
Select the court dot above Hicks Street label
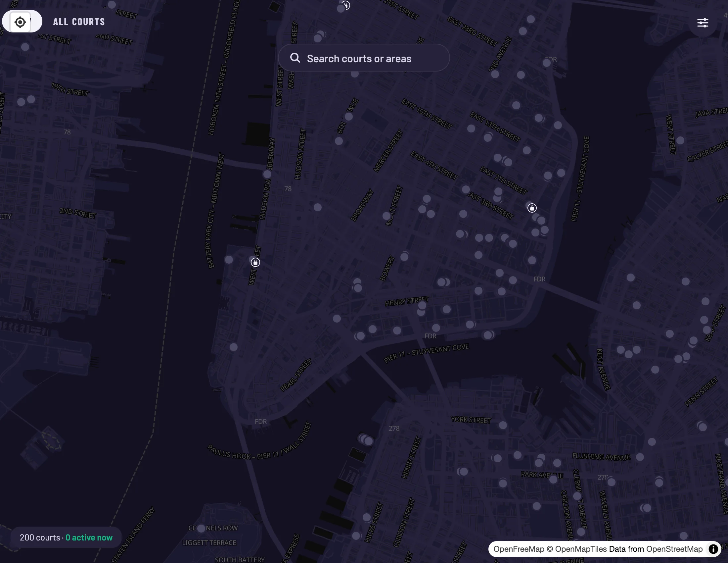[x=367, y=517]
